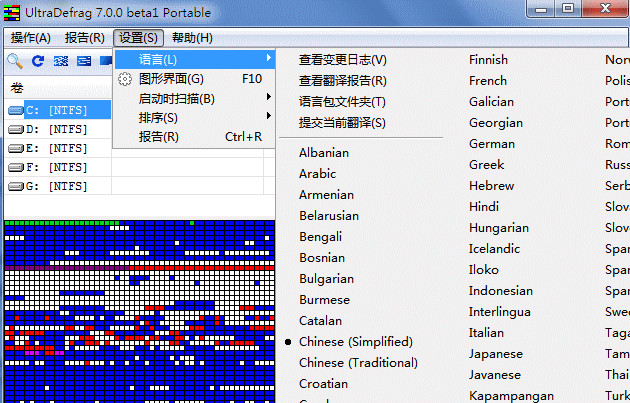
Task: Close the 设置(S) menu
Action: click(138, 38)
